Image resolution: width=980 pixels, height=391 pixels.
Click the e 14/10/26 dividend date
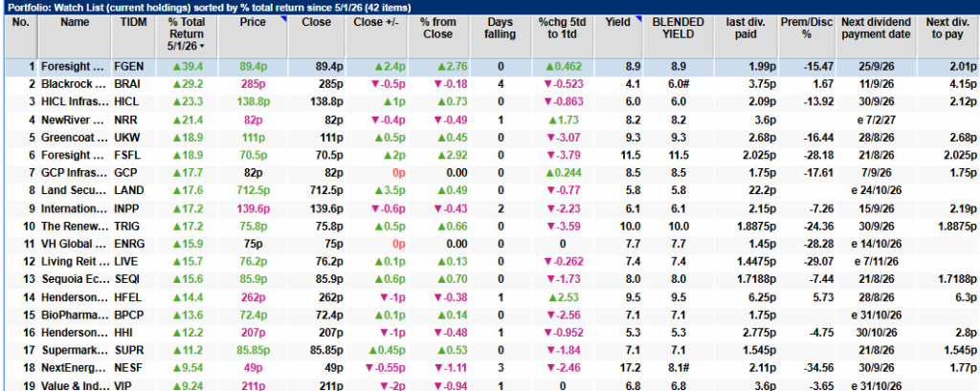tap(877, 242)
